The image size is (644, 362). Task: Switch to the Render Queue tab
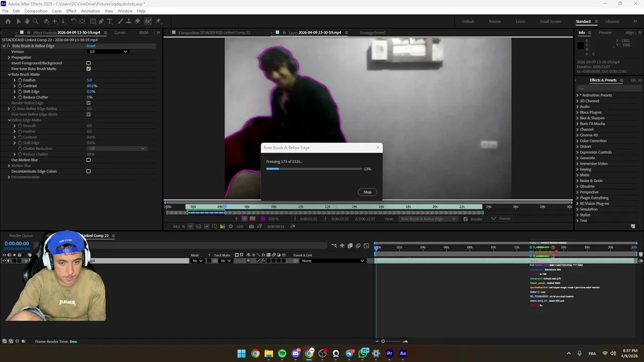(21, 236)
